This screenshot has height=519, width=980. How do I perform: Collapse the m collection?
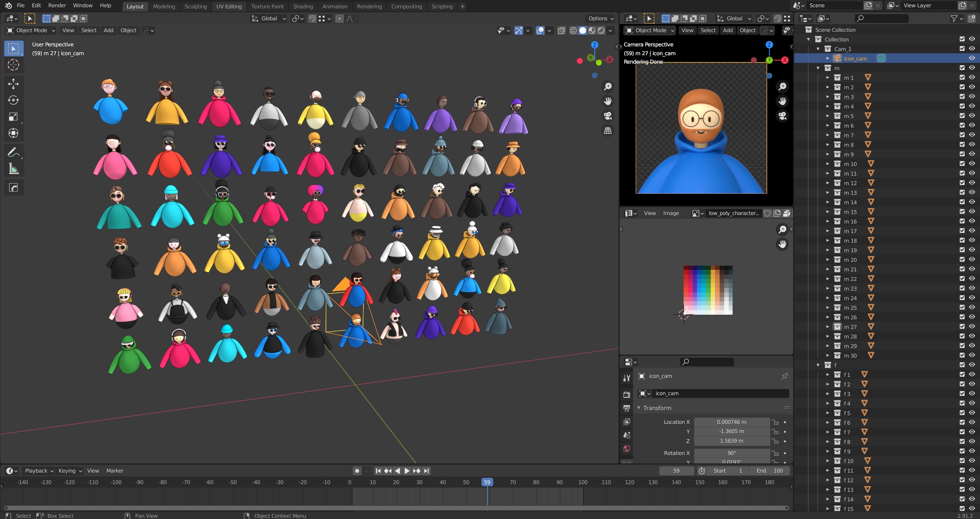coord(818,68)
